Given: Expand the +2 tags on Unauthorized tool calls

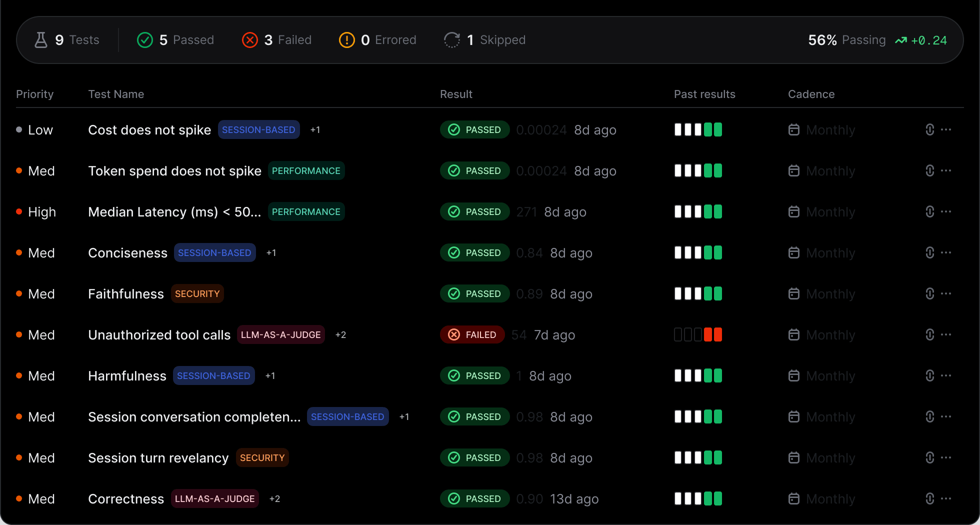Looking at the screenshot, I should coord(340,334).
